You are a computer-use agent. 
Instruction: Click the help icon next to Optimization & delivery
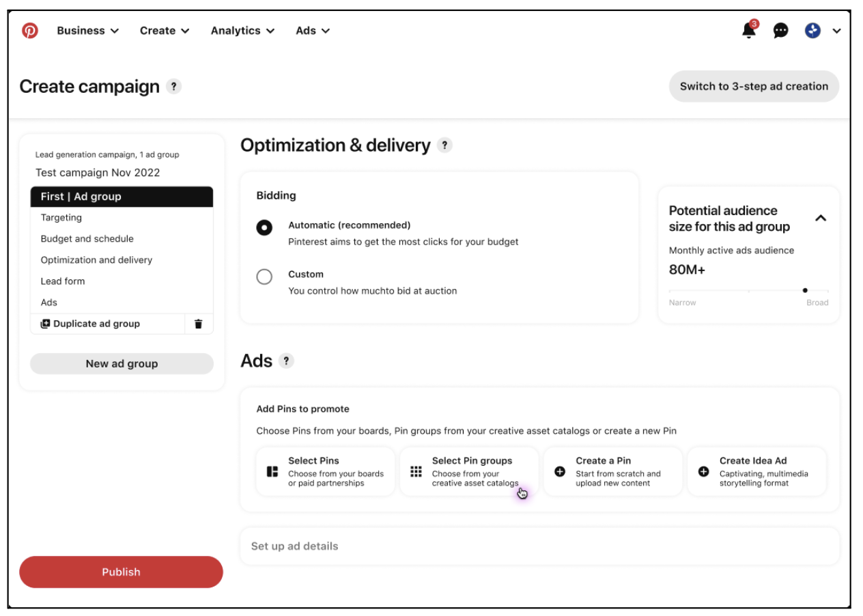444,145
